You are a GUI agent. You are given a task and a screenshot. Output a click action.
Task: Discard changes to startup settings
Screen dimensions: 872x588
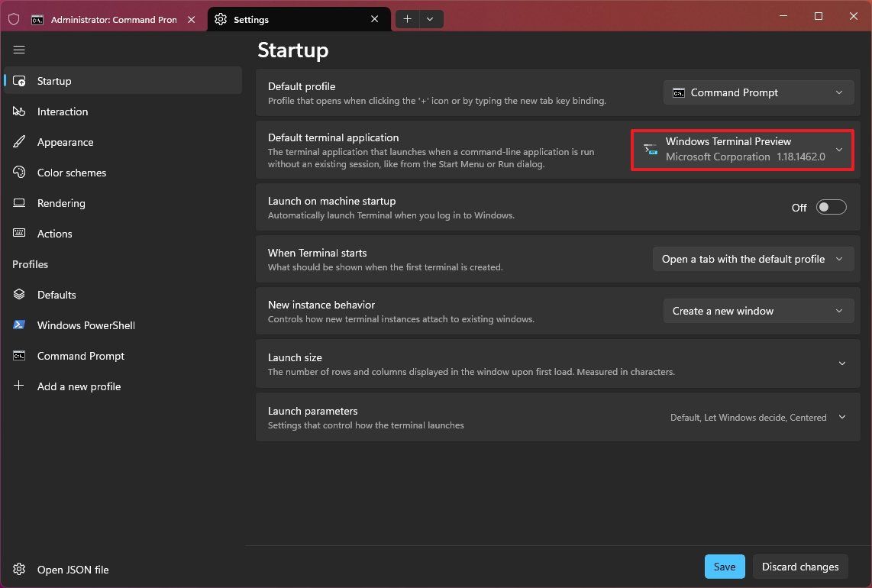point(800,567)
